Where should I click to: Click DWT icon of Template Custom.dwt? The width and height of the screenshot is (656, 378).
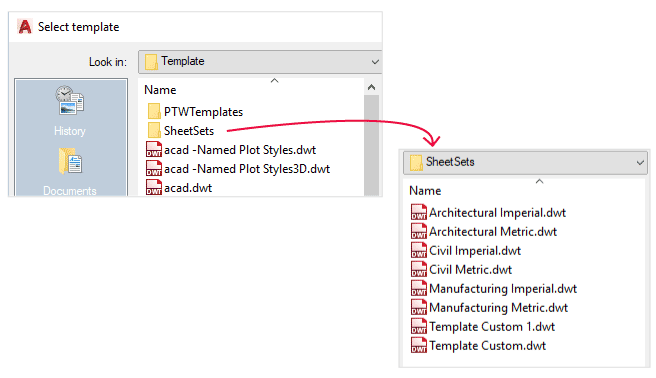coord(418,345)
